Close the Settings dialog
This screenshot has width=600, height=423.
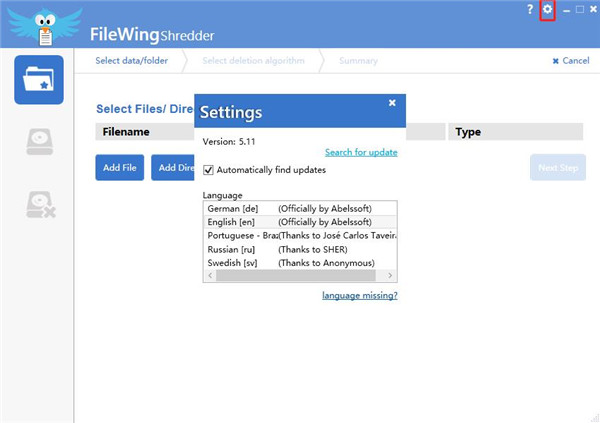click(392, 103)
